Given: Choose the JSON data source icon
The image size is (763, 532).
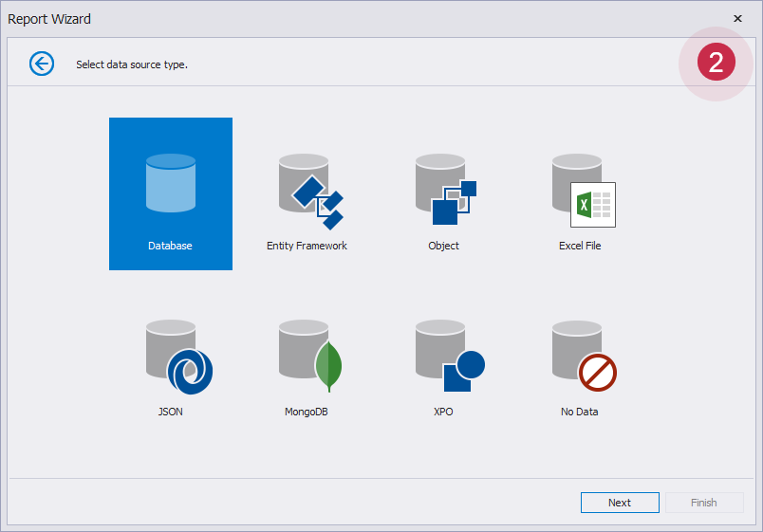Looking at the screenshot, I should pyautogui.click(x=179, y=357).
